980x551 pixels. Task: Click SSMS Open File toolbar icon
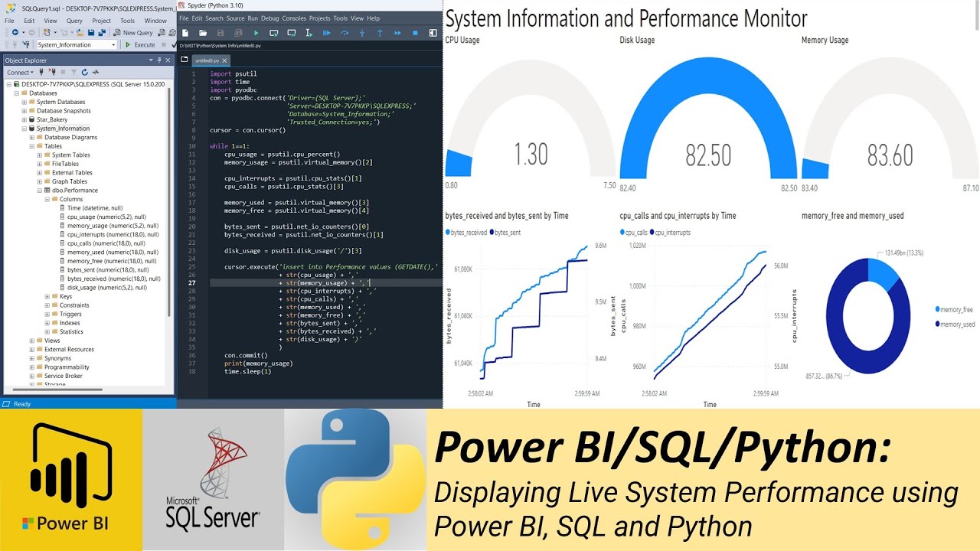[80, 32]
